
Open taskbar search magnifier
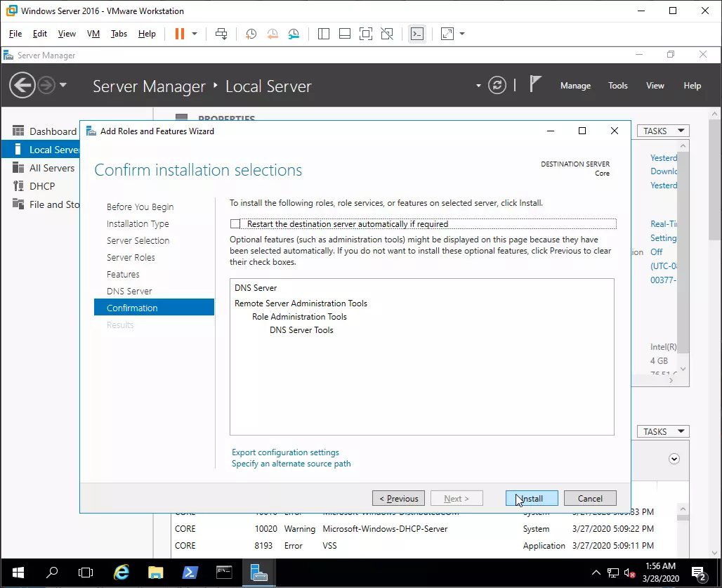[x=52, y=573]
